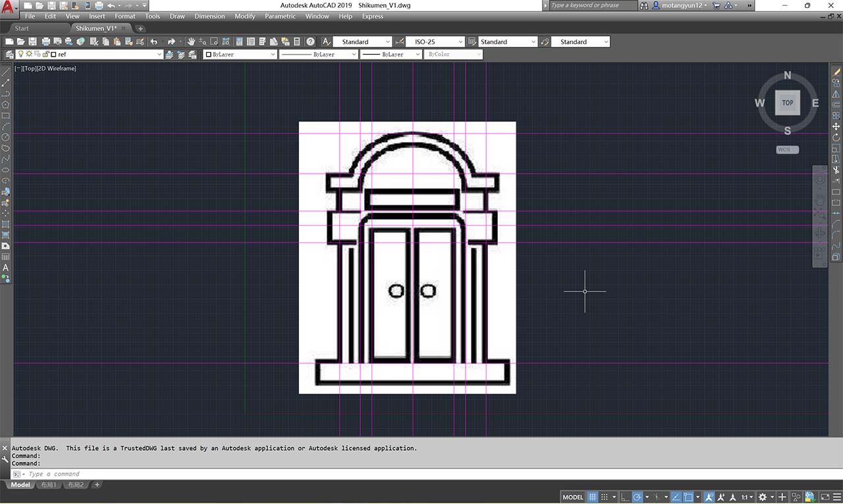Toggle annotation object visibility in status bar
Image resolution: width=843 pixels, height=504 pixels.
tap(709, 497)
